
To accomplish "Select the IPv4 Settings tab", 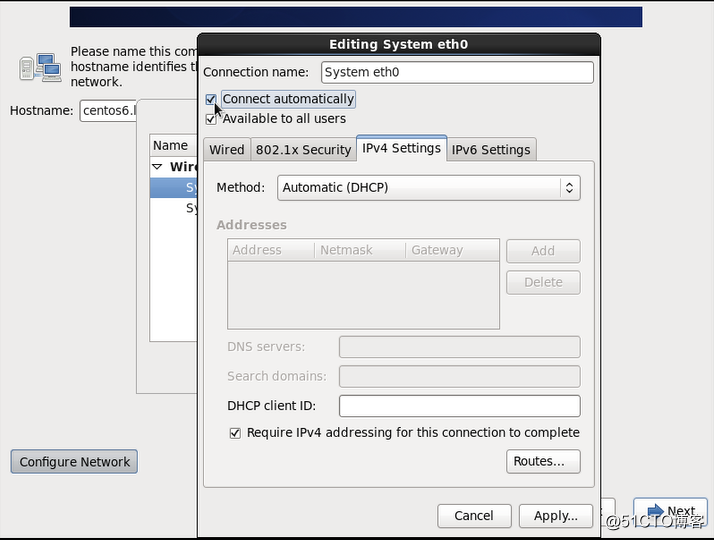I will pos(401,148).
